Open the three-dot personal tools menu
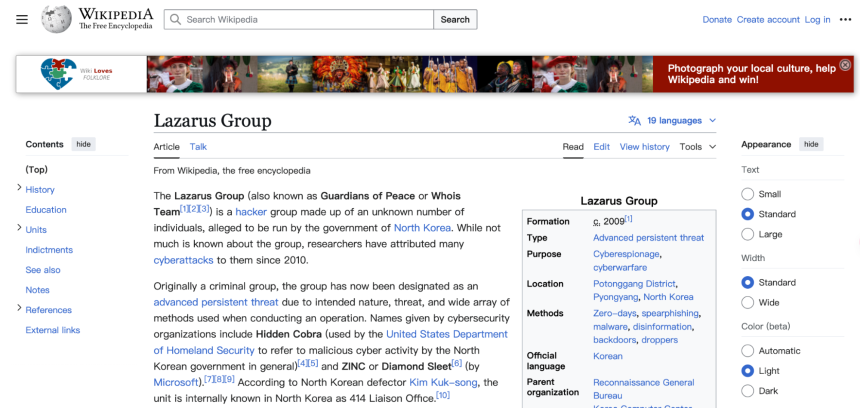The image size is (860, 408). pos(845,20)
